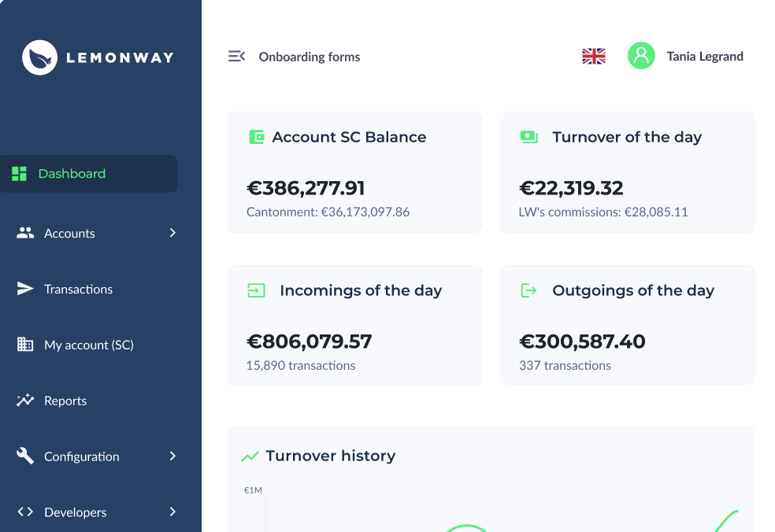Image resolution: width=775 pixels, height=532 pixels.
Task: Click the Lemonway leaf logo
Action: (x=39, y=57)
